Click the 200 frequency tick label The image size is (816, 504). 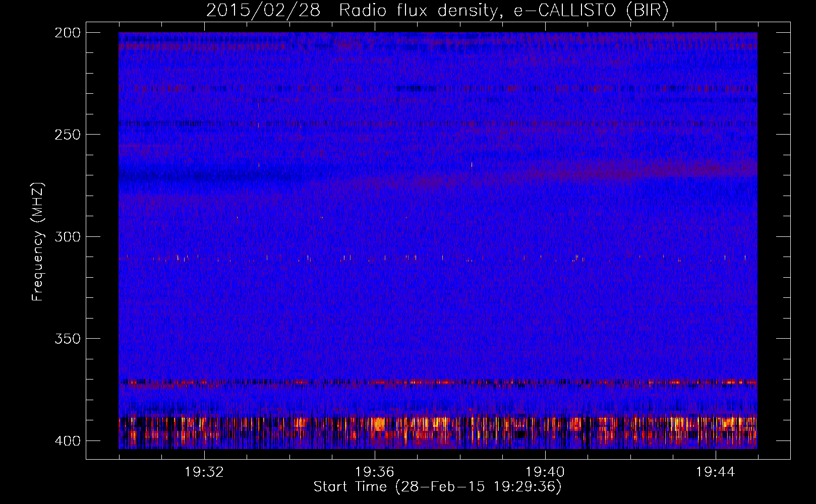coord(67,33)
